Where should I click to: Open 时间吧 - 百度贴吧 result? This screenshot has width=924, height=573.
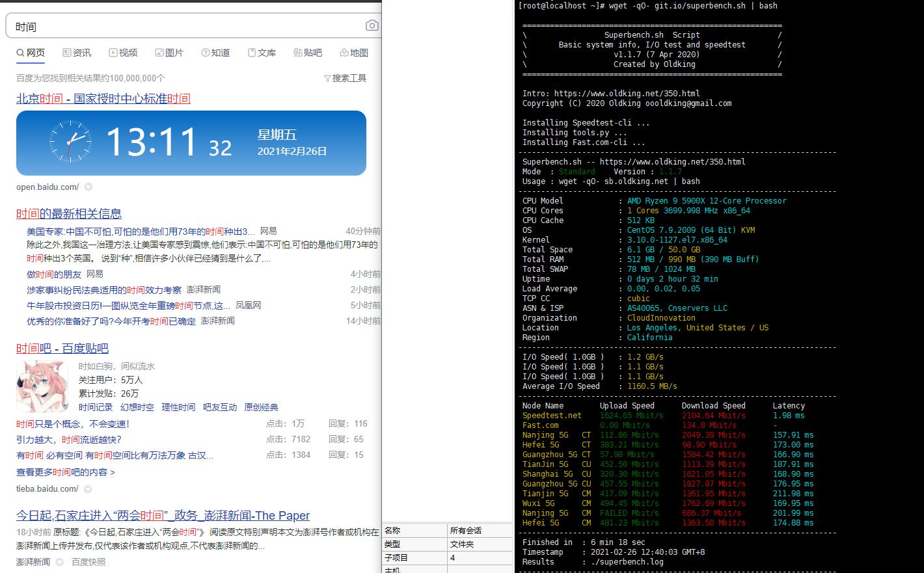coord(62,349)
